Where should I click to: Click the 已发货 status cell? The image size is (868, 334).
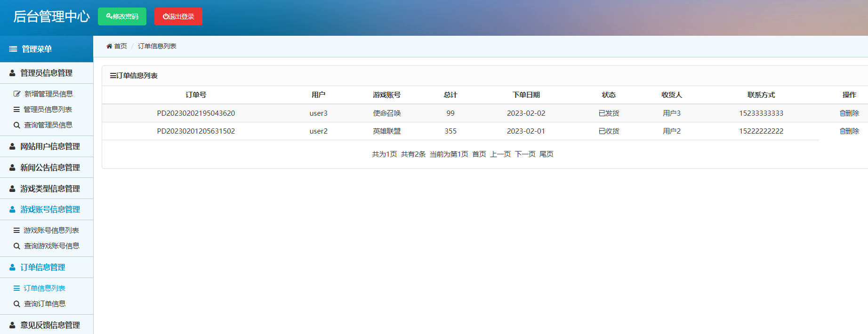(x=609, y=113)
